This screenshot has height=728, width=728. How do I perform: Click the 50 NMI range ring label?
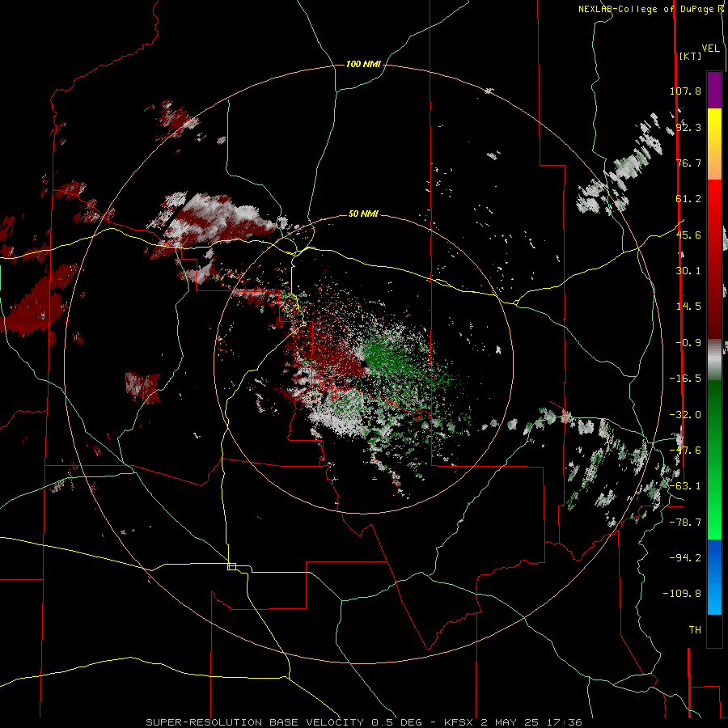coord(363,214)
